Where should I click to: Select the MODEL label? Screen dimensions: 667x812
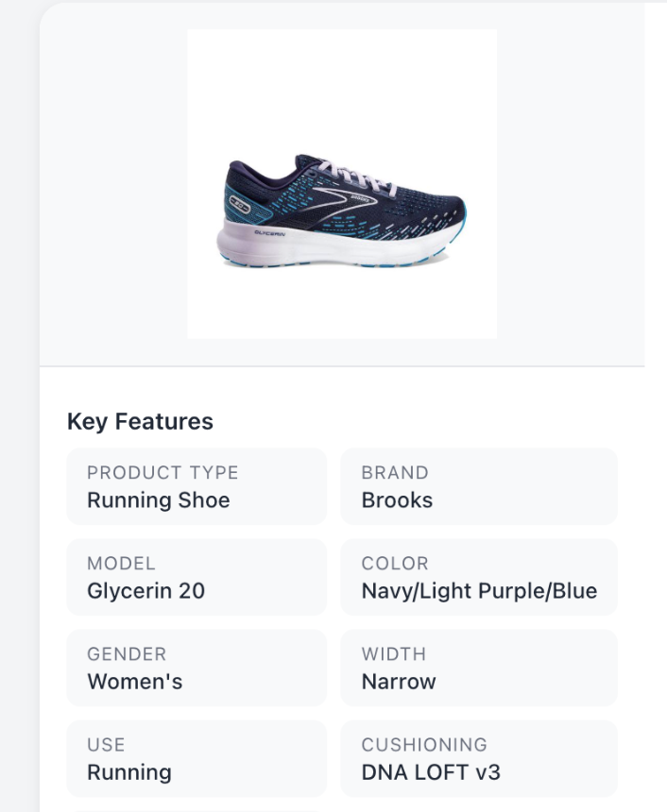tap(121, 563)
